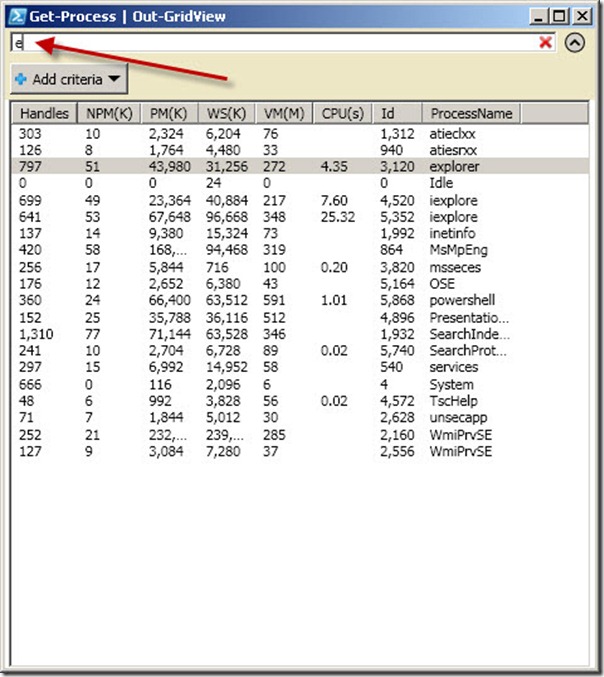Select the WmiPrvSE row with Id 2,160
The width and height of the screenshot is (604, 677).
300,435
